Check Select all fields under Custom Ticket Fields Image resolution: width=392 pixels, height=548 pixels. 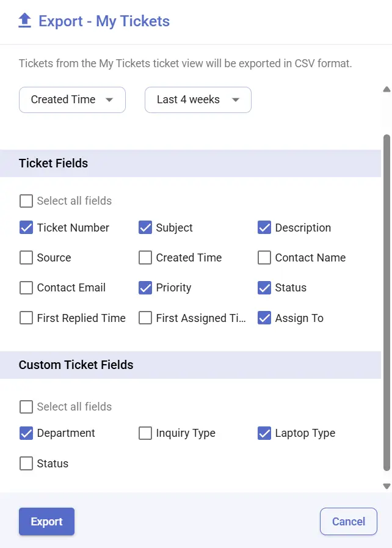click(26, 406)
